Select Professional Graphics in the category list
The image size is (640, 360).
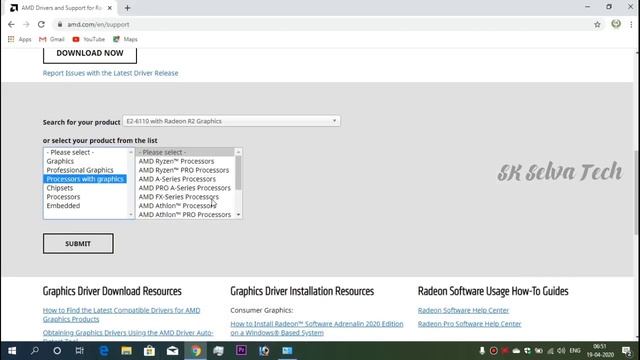[x=80, y=170]
